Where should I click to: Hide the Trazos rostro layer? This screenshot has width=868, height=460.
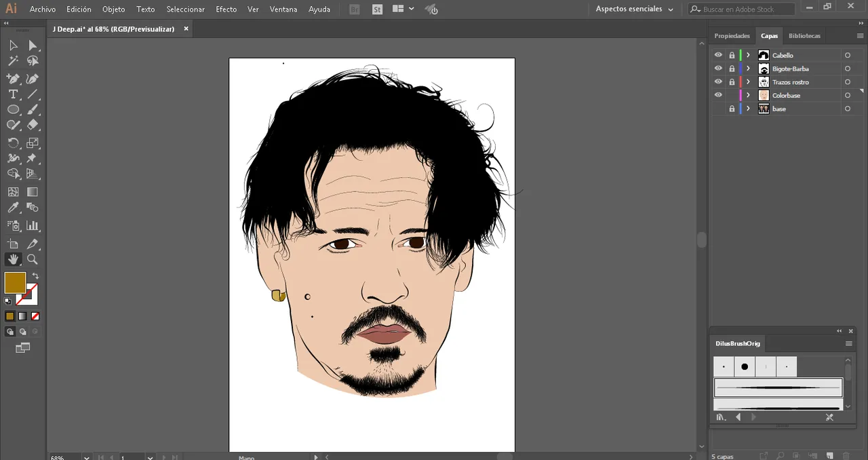(x=718, y=82)
